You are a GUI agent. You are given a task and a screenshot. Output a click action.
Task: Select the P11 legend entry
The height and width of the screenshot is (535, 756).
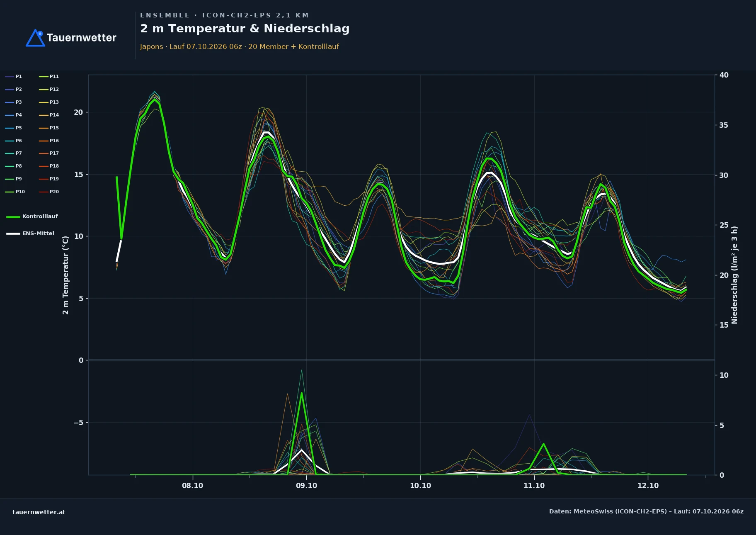click(x=49, y=77)
